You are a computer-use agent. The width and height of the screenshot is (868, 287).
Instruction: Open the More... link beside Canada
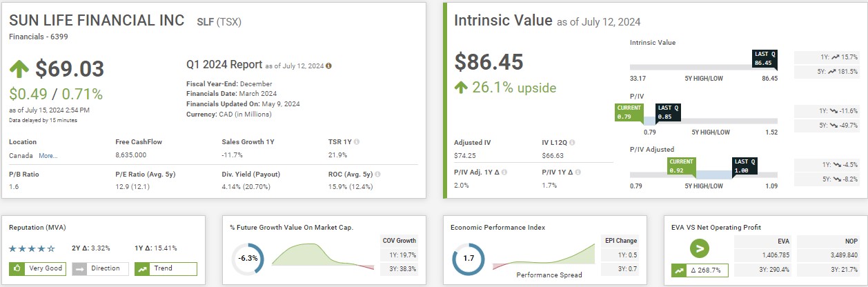point(48,156)
